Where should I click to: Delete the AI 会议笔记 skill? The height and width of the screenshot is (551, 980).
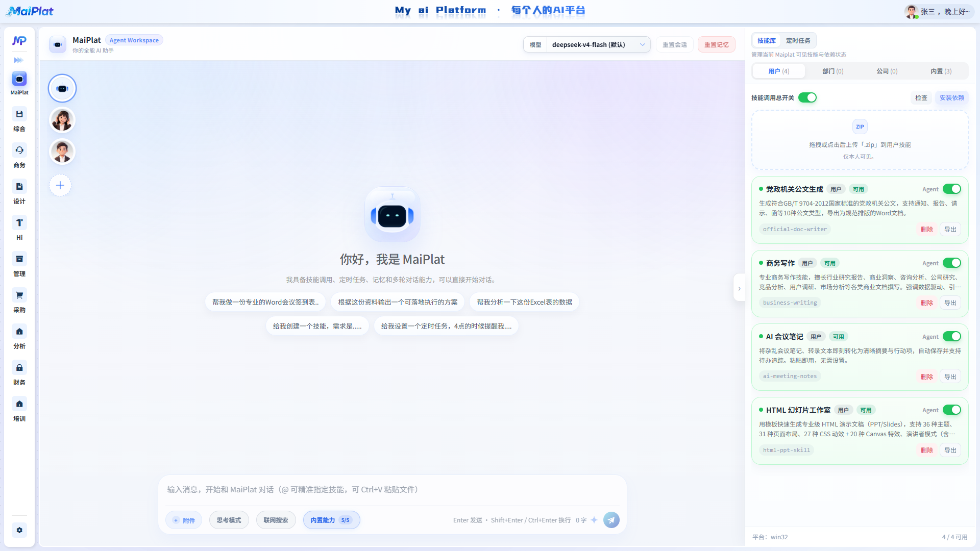(x=926, y=377)
